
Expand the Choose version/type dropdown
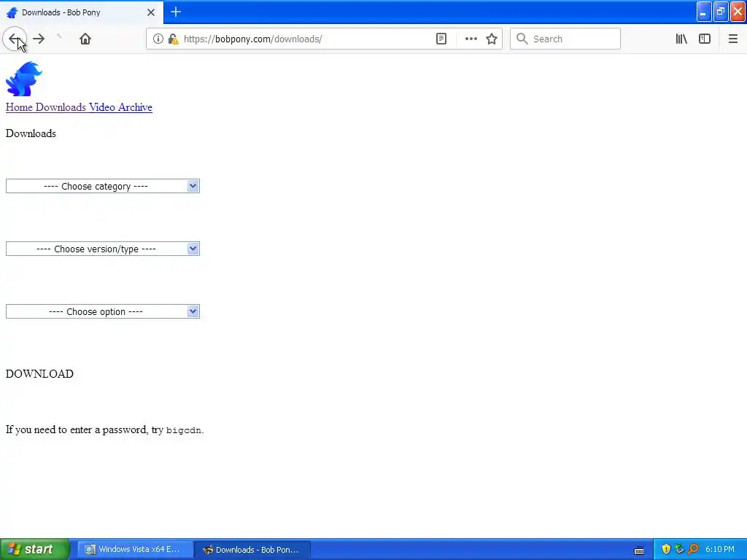102,249
